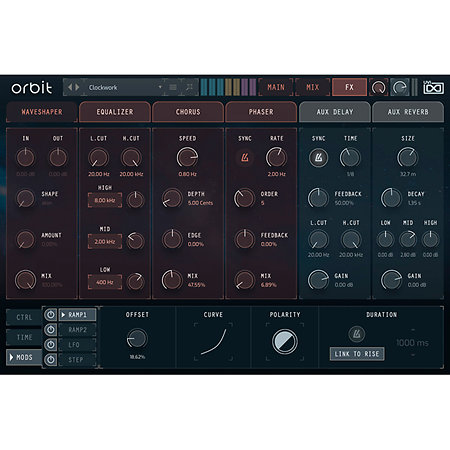Click the Equalizer MID gain knob

pyautogui.click(x=136, y=241)
